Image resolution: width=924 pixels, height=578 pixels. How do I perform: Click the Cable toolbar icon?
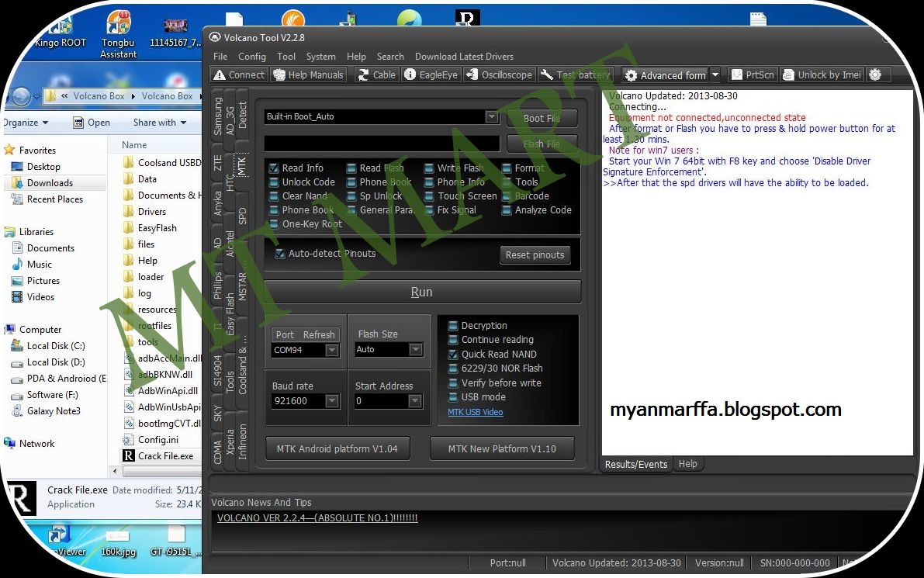pos(376,74)
